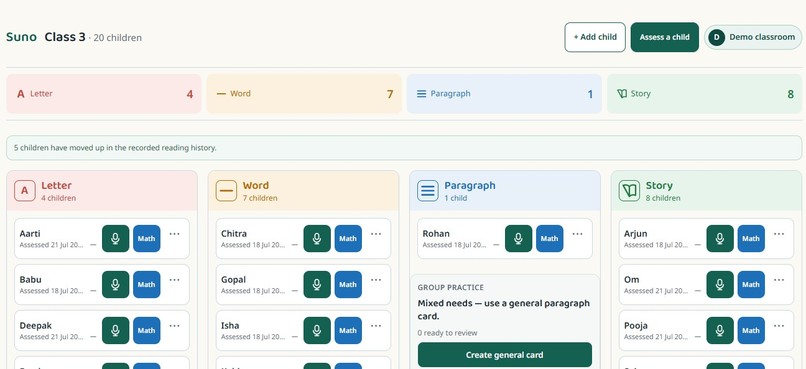Click the name Gopal
This screenshot has width=806, height=369.
(x=233, y=280)
